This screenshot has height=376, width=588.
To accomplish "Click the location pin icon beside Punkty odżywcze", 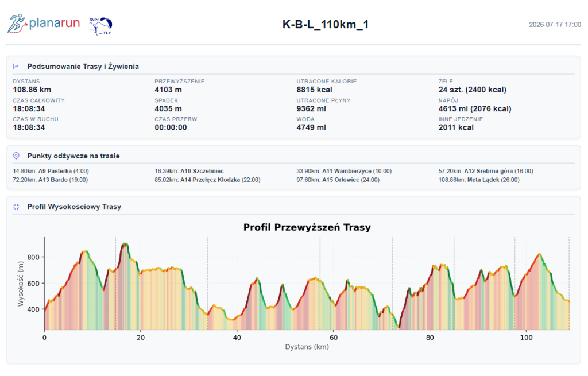I will click(x=16, y=156).
